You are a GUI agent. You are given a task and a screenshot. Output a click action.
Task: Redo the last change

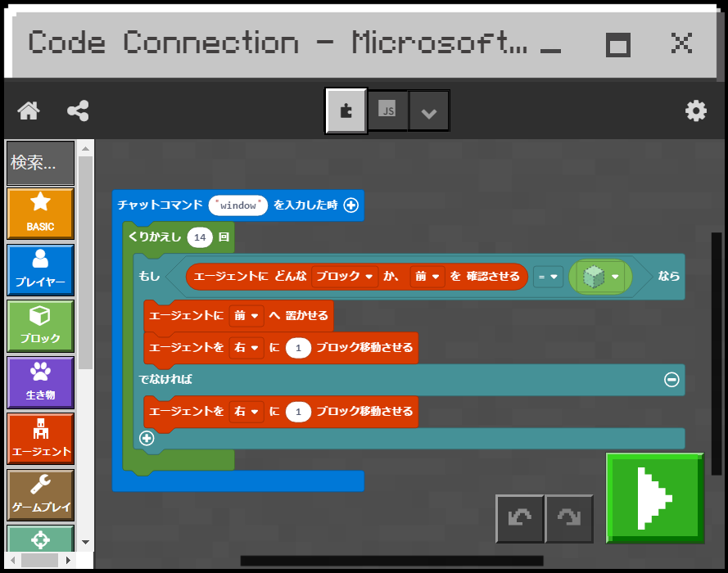coord(569,519)
